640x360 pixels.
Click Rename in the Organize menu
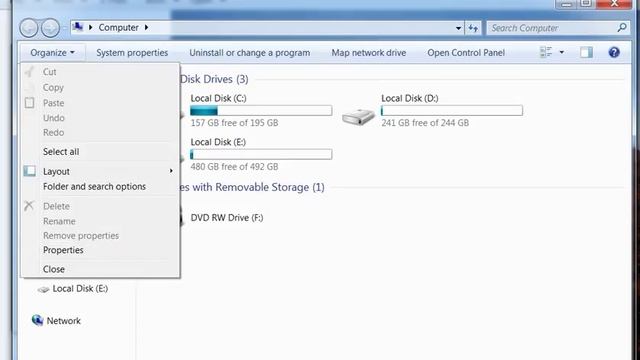tap(59, 221)
